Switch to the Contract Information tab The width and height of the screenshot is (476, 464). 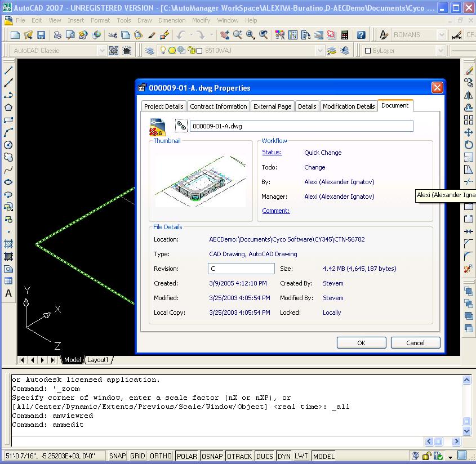[x=218, y=106]
